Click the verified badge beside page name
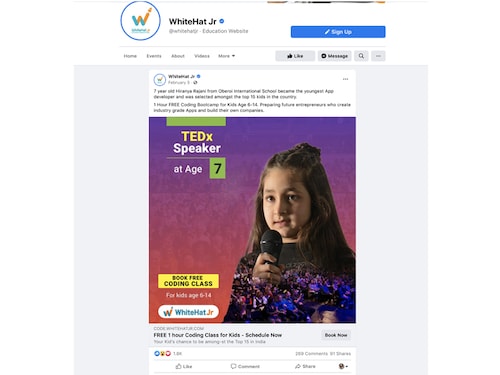Screen dimensions: 500x375 (x=222, y=21)
